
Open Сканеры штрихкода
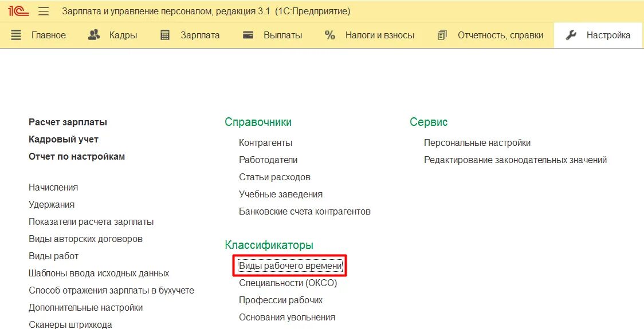tap(70, 324)
